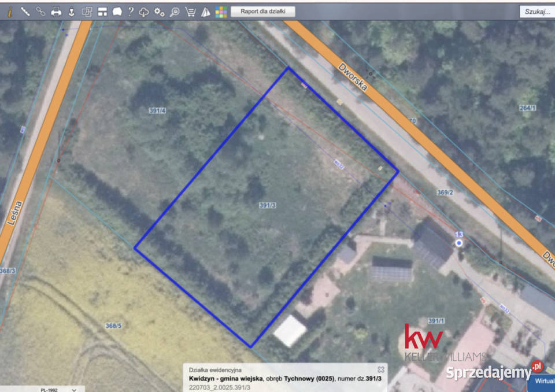Click the shopping cart icon
Image resolution: width=555 pixels, height=392 pixels.
[191, 10]
